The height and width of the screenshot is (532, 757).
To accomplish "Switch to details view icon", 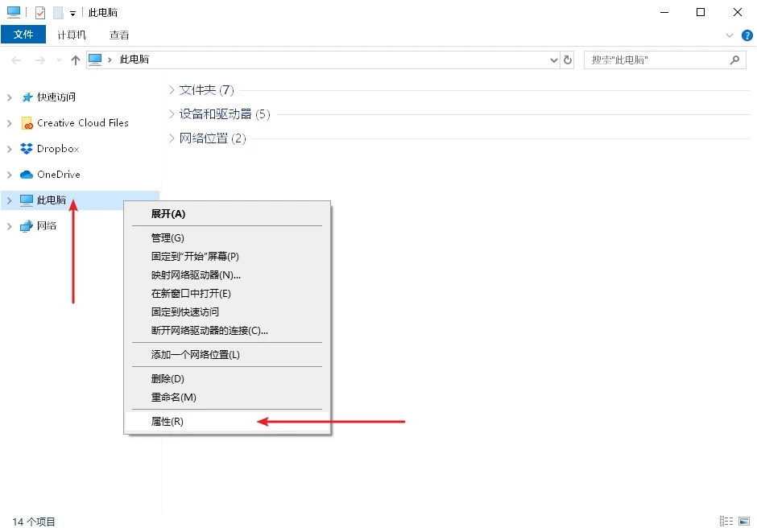I will [726, 521].
